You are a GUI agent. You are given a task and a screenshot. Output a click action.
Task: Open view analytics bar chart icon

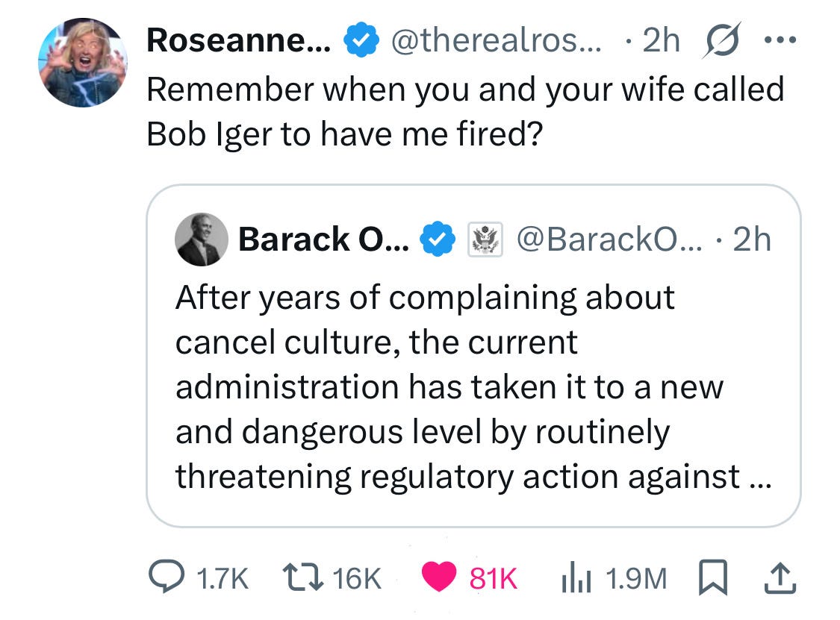[576, 577]
